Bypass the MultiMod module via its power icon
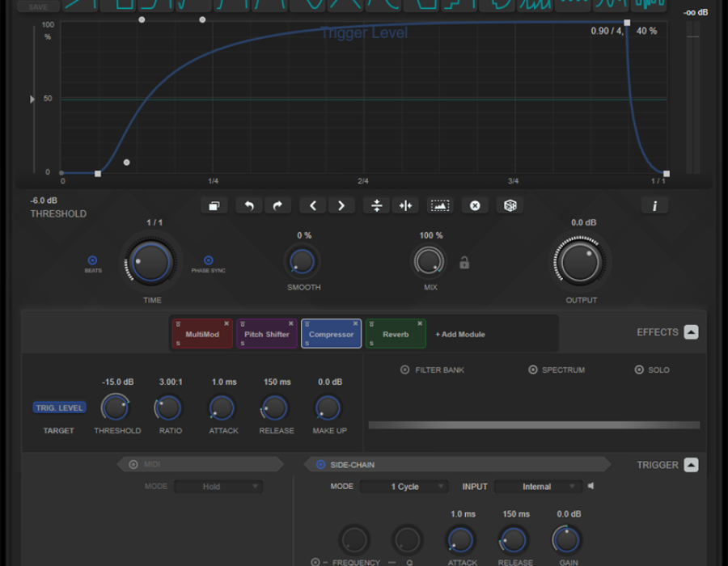This screenshot has width=728, height=566. point(178,323)
